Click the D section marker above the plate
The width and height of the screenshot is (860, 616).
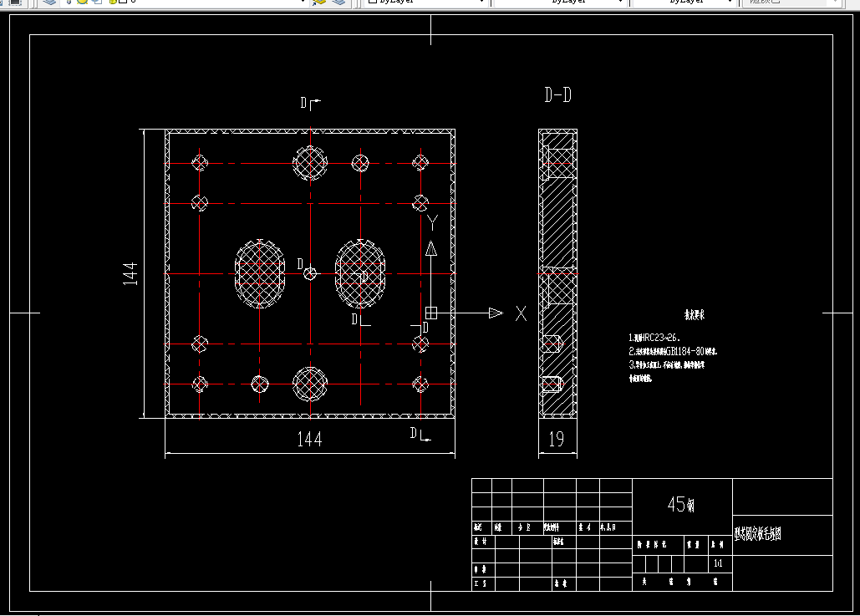pyautogui.click(x=310, y=103)
